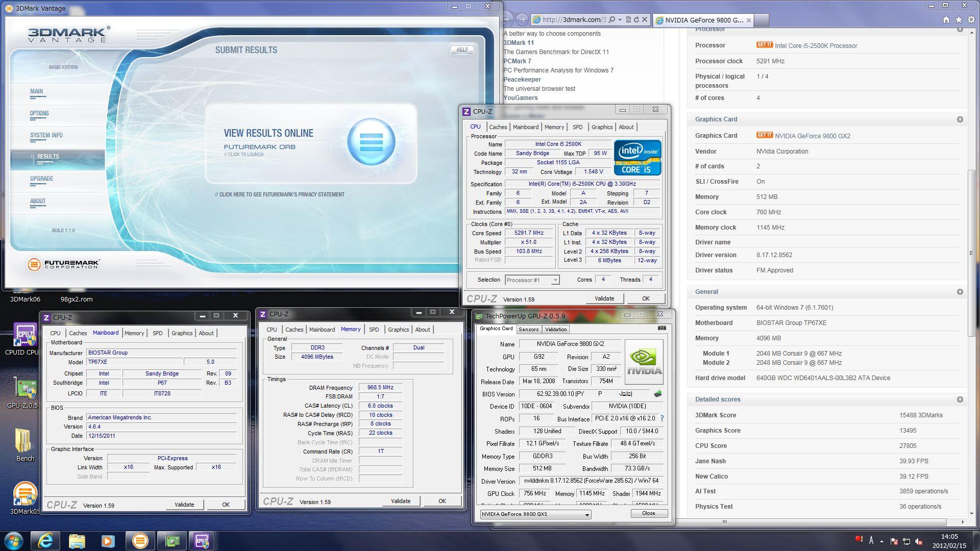Click the browser refresh icon in address bar

pyautogui.click(x=636, y=20)
